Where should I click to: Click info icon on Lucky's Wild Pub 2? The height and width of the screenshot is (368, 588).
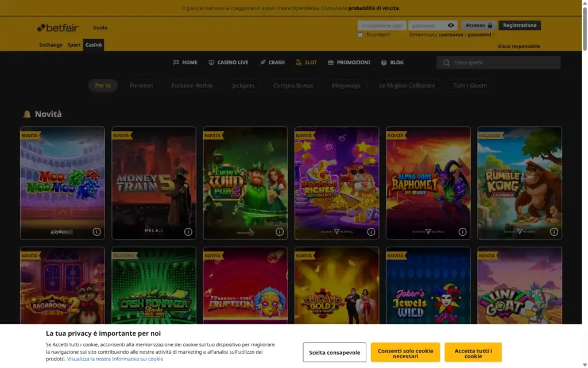coord(280,232)
